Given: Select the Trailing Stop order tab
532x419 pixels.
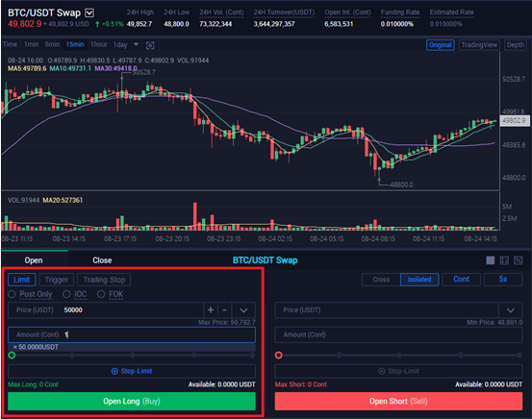Looking at the screenshot, I should [x=104, y=280].
